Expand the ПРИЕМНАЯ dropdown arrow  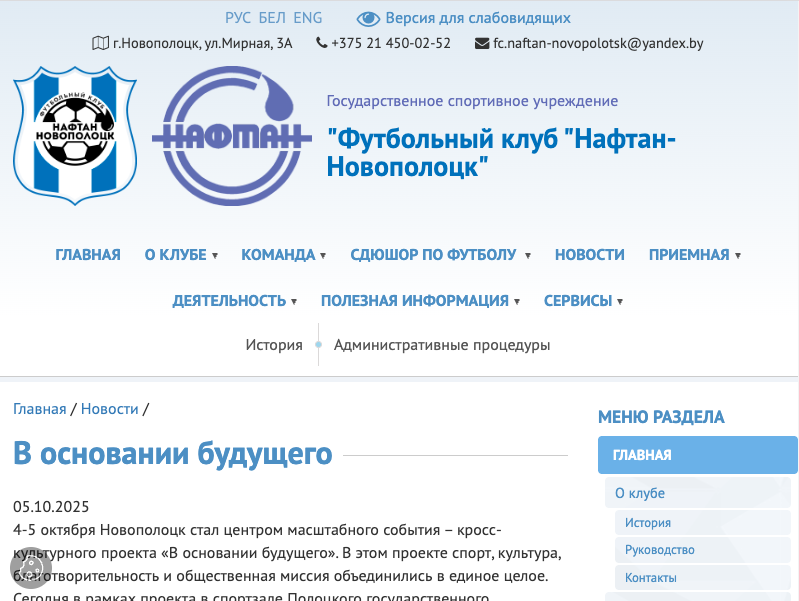(738, 255)
